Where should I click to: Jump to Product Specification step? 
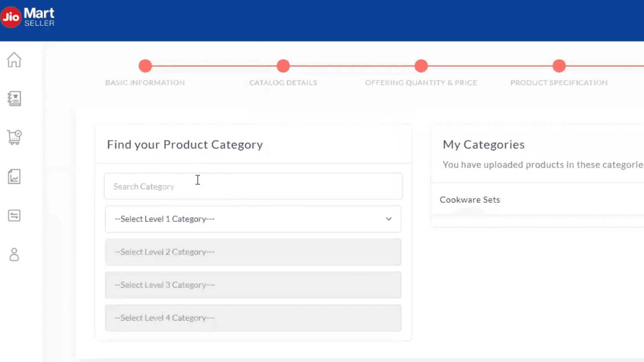click(559, 66)
